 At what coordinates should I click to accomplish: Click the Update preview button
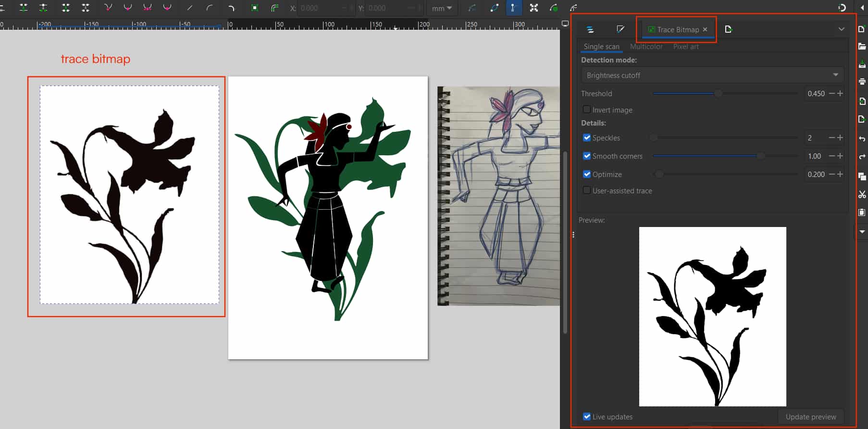[810, 416]
